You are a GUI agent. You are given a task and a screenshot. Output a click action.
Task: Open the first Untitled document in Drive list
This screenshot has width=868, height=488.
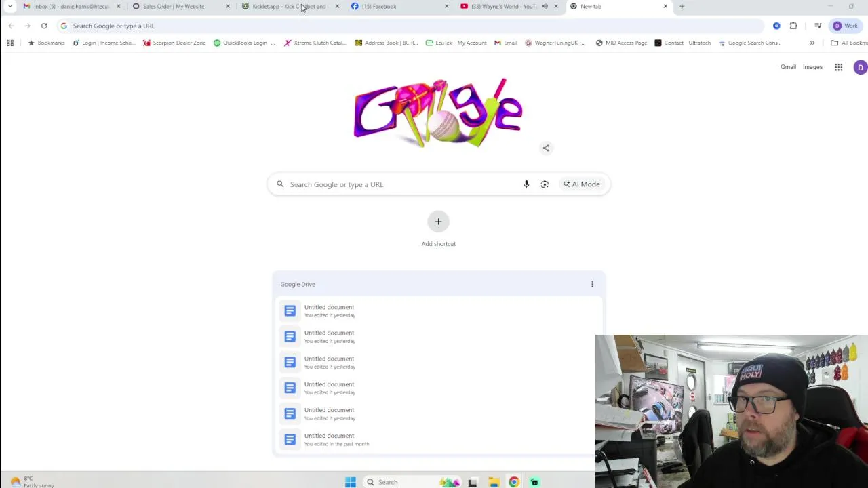click(438, 310)
